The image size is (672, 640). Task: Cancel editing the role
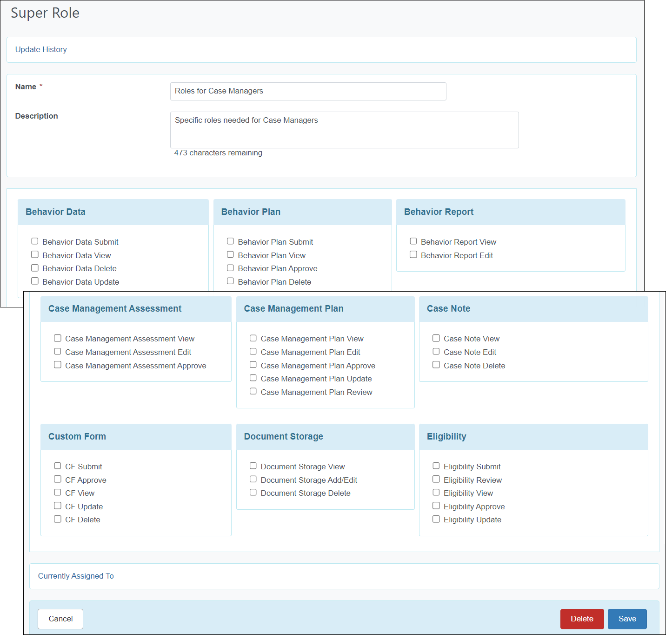(x=60, y=619)
